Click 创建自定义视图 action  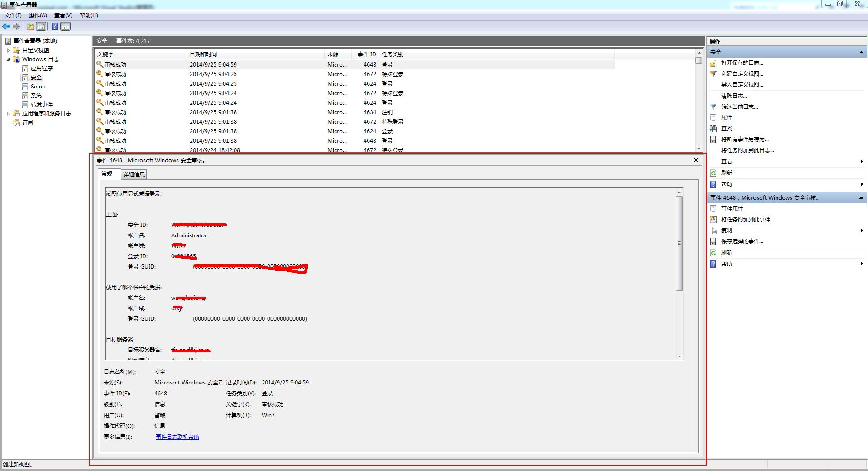click(742, 74)
